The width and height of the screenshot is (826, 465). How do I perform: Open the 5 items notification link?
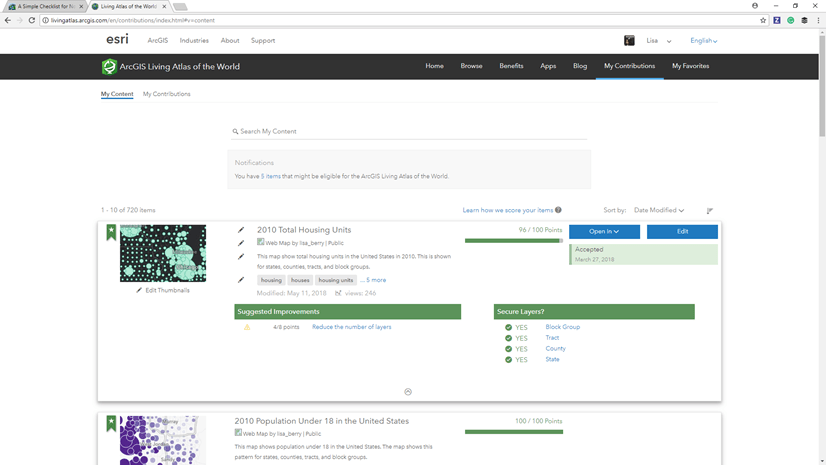point(271,176)
